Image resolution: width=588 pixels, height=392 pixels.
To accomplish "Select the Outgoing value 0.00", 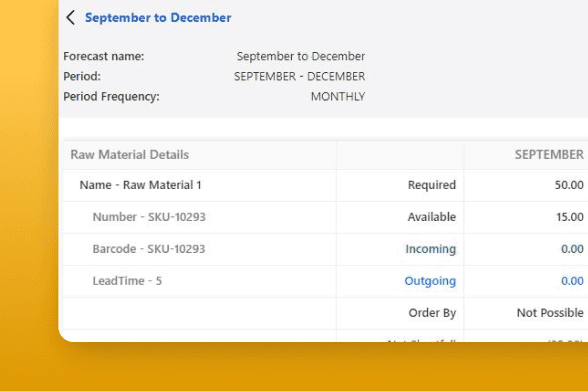I will pos(572,281).
